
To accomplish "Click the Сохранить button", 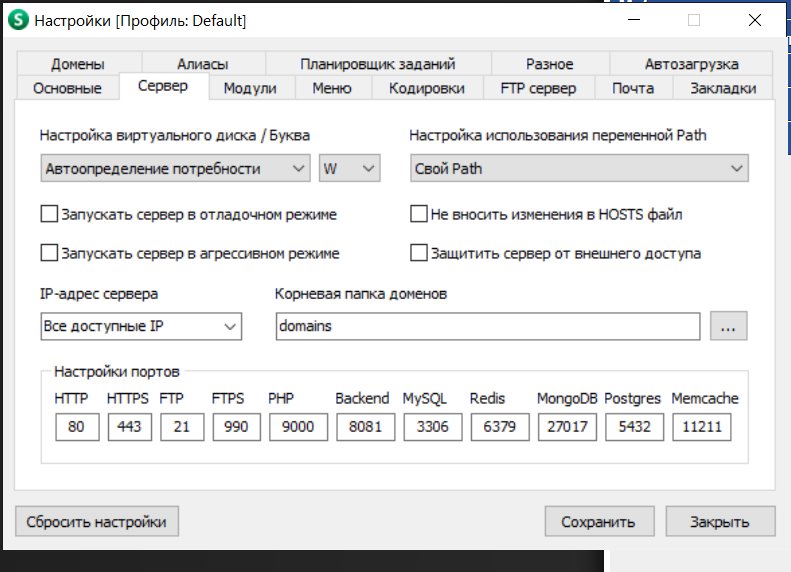I will (598, 522).
